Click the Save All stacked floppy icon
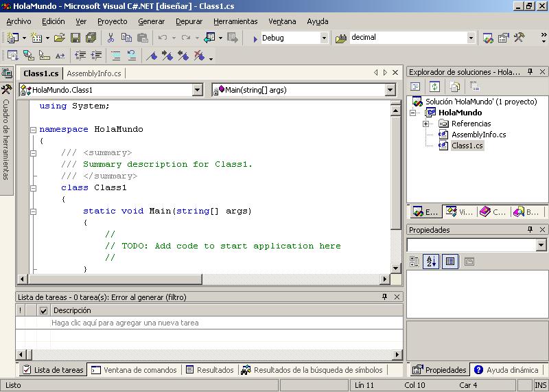The height and width of the screenshot is (392, 549). [91, 38]
